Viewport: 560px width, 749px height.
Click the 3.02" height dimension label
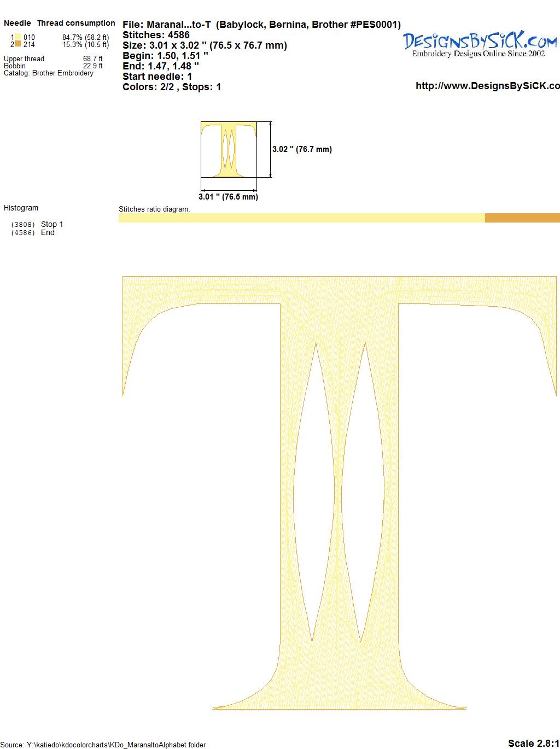pos(302,149)
